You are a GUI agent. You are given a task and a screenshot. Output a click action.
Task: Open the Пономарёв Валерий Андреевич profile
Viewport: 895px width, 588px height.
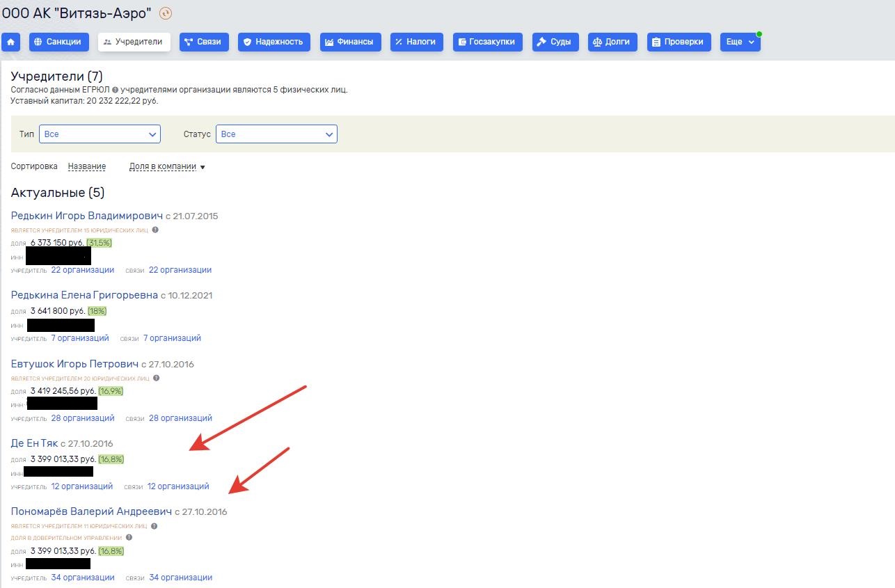click(x=91, y=511)
